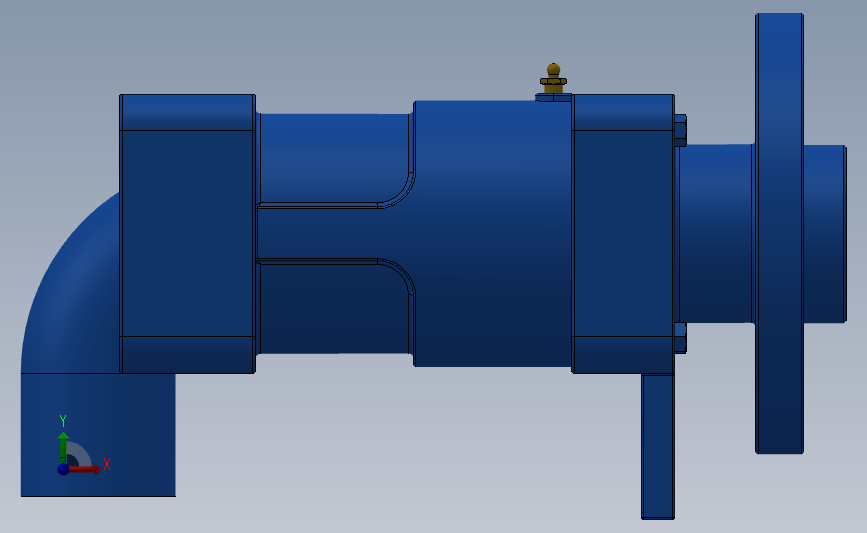Click the green Y axis arrow of the triad
This screenshot has width=867, height=533.
click(x=63, y=445)
